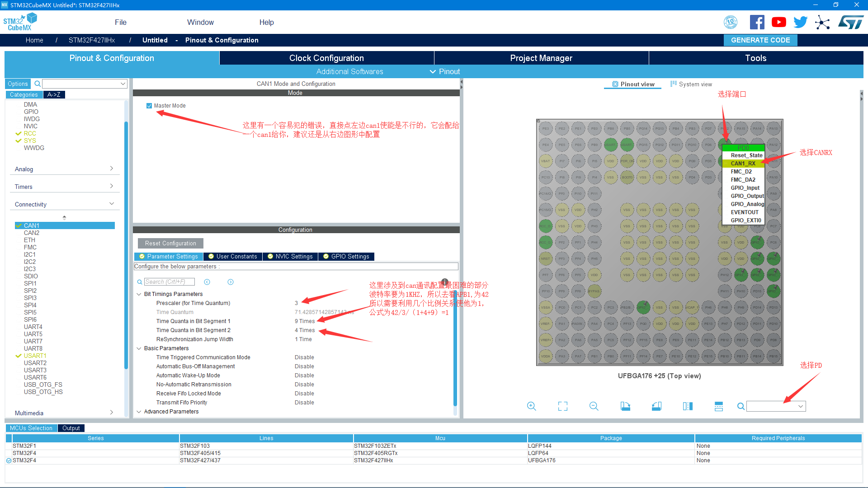Open the NVIC Settings tab
Viewport: 868px width, 488px height.
pos(290,256)
